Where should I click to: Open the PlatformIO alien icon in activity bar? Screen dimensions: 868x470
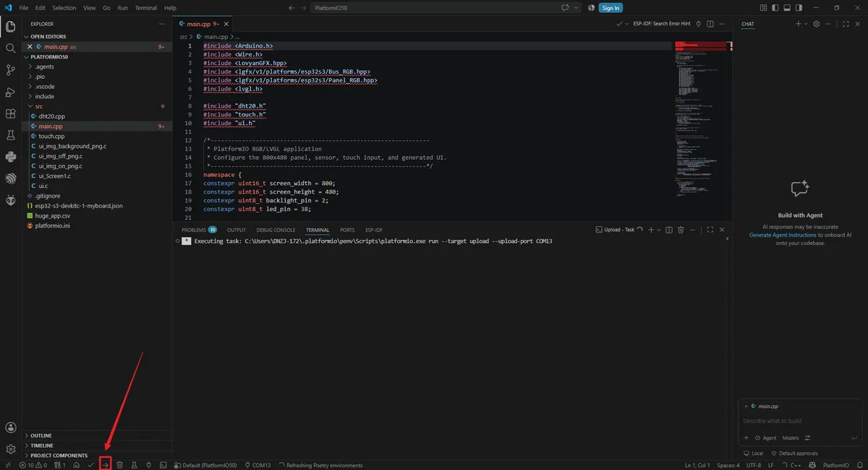[11, 200]
